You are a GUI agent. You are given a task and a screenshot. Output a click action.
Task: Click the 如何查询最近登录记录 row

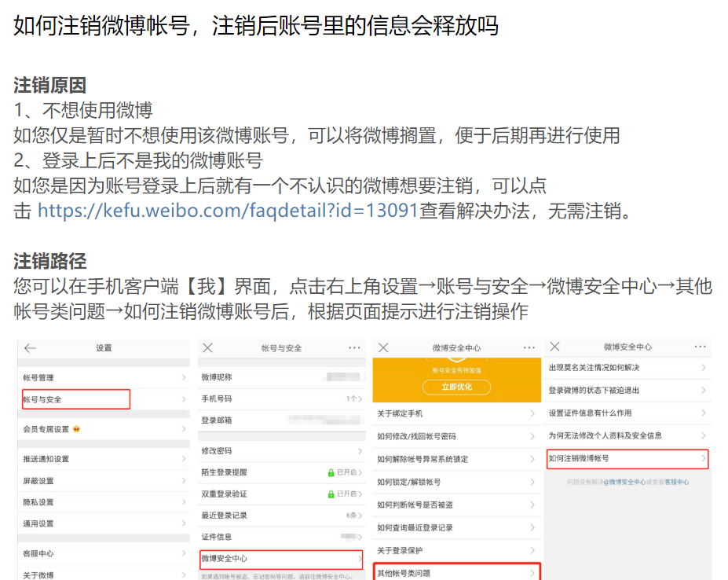pyautogui.click(x=457, y=527)
